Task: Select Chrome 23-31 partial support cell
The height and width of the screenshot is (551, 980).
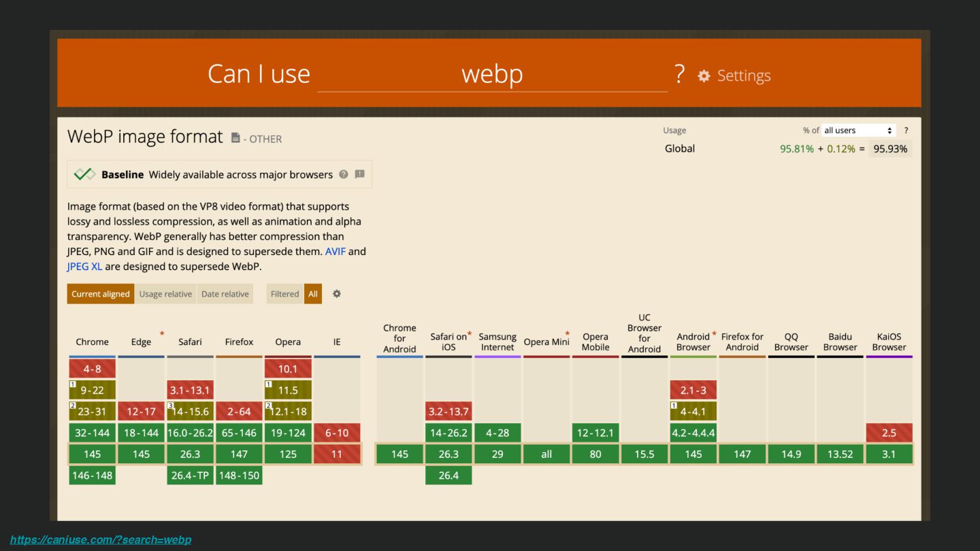Action: [x=92, y=411]
